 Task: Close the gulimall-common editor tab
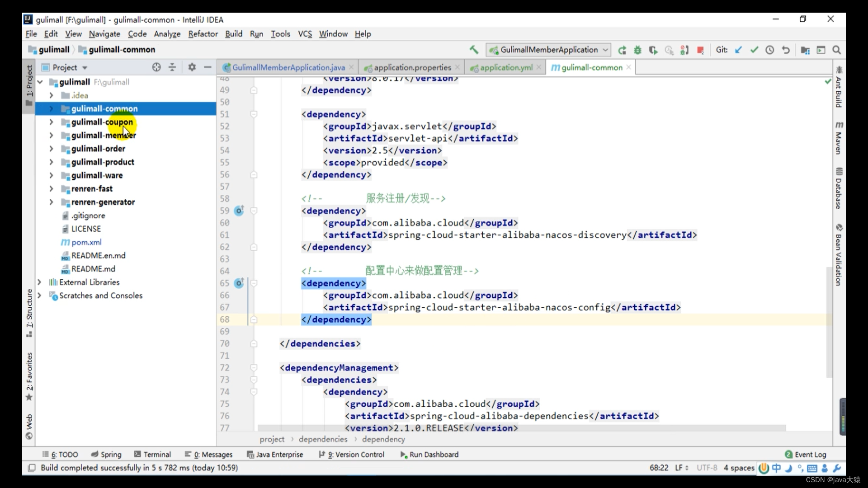tap(628, 67)
